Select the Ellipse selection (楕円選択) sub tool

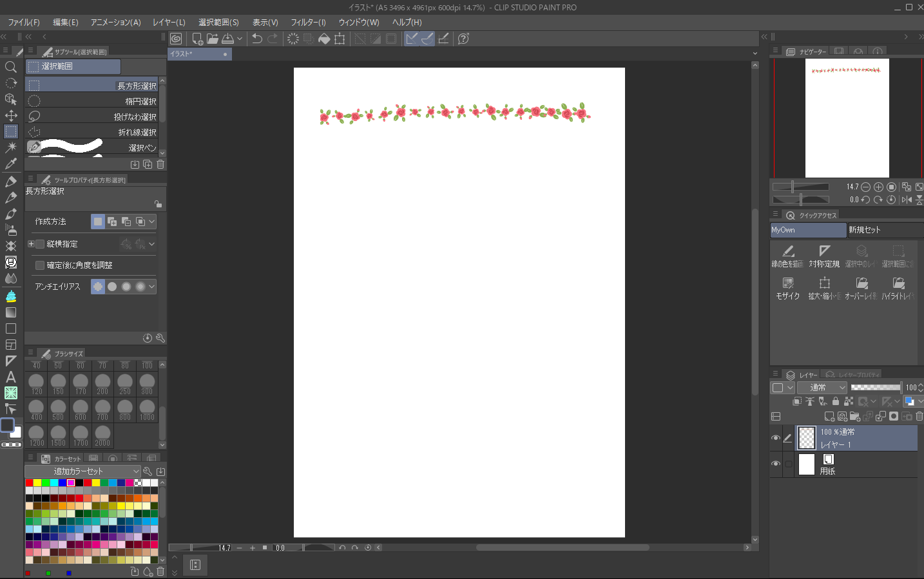click(x=93, y=101)
